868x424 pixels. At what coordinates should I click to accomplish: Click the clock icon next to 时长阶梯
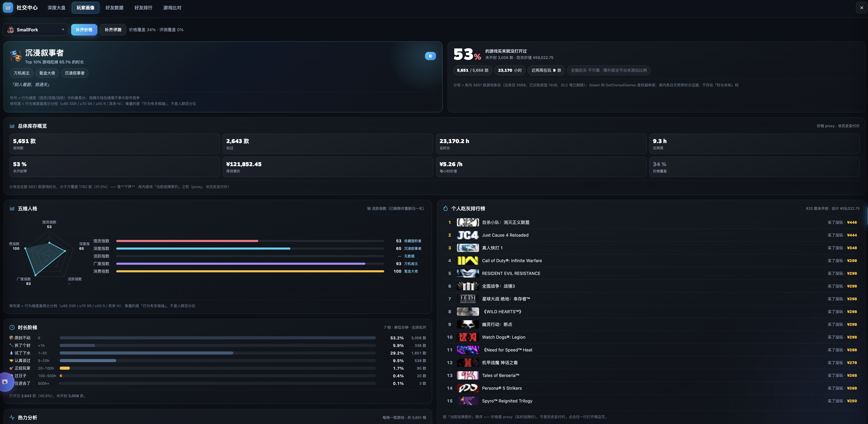point(12,327)
